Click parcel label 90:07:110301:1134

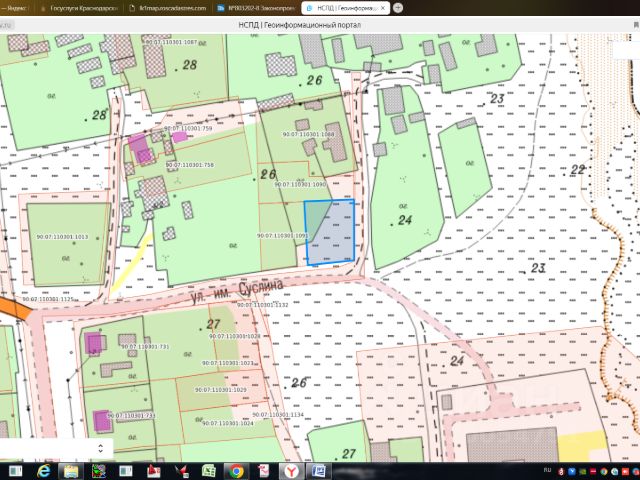coord(278,415)
